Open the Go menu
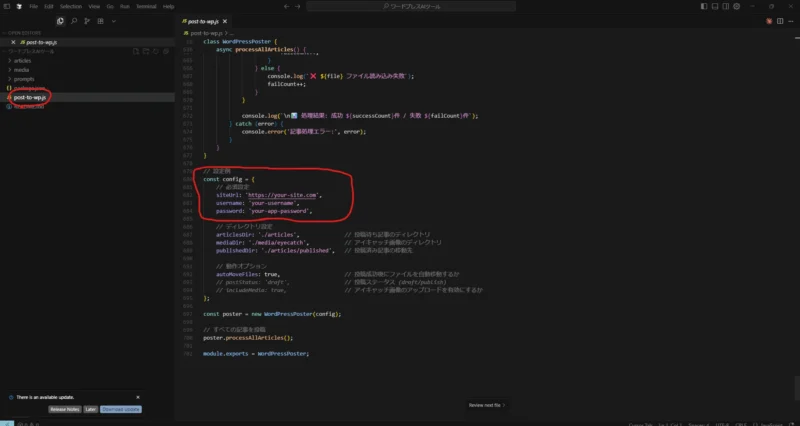The image size is (800, 426). tap(110, 7)
